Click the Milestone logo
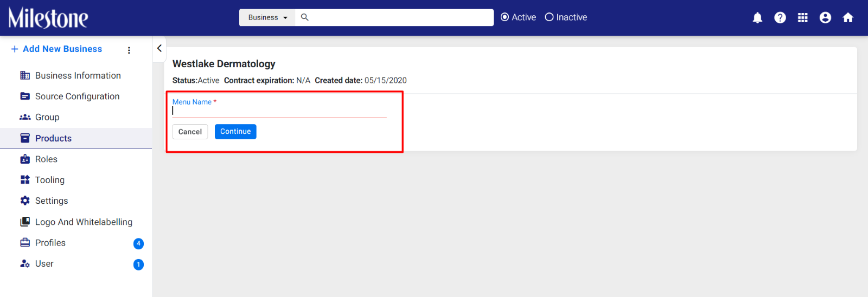This screenshot has width=868, height=297. 48,18
